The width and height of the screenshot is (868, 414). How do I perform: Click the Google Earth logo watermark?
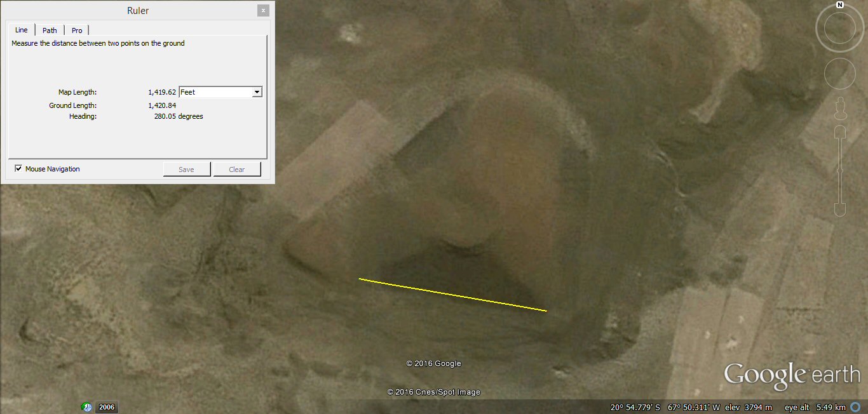(x=791, y=375)
